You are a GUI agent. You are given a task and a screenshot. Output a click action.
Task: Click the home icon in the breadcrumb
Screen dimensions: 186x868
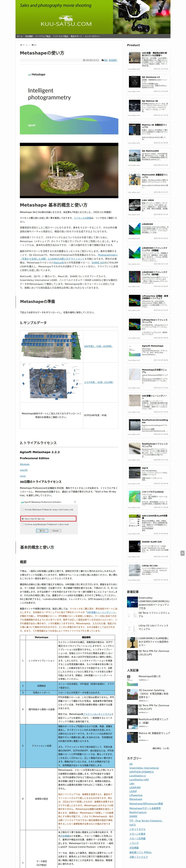(21, 45)
